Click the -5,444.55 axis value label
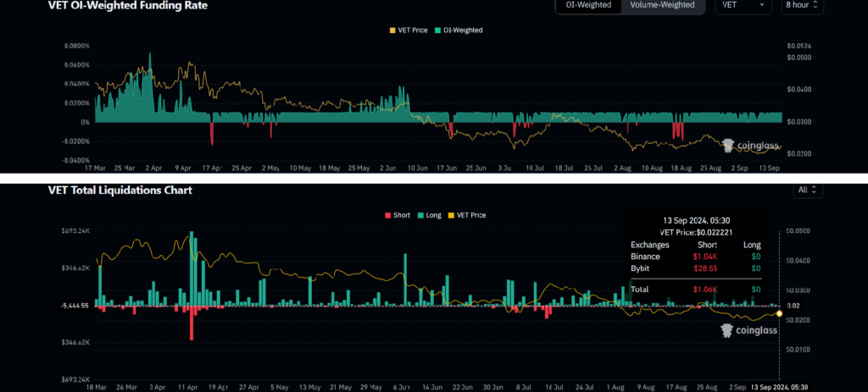Screen dimensions: 868x392 pyautogui.click(x=73, y=305)
